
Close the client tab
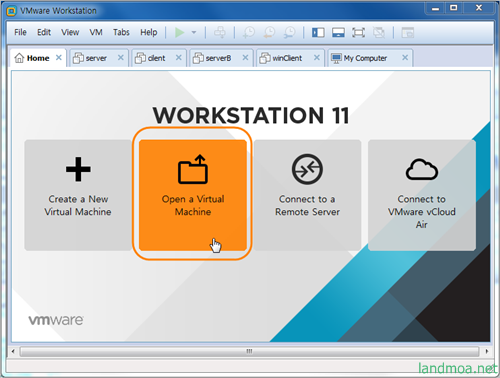[179, 58]
